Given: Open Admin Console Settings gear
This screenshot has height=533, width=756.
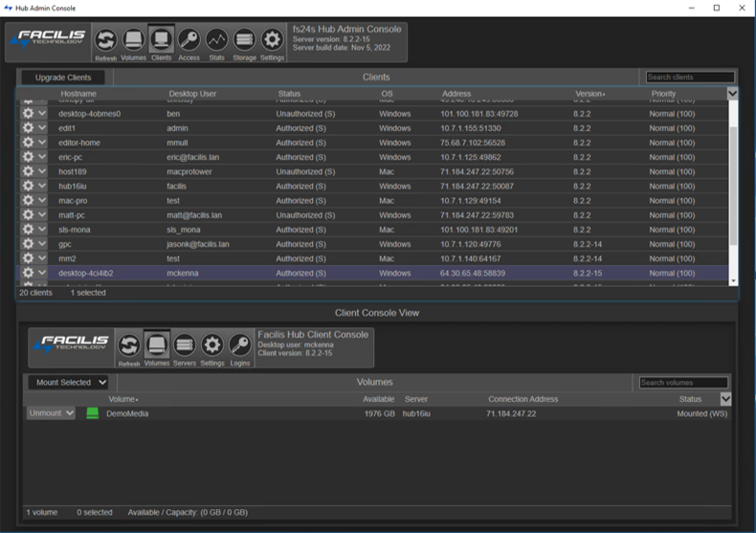Looking at the screenshot, I should [x=272, y=40].
